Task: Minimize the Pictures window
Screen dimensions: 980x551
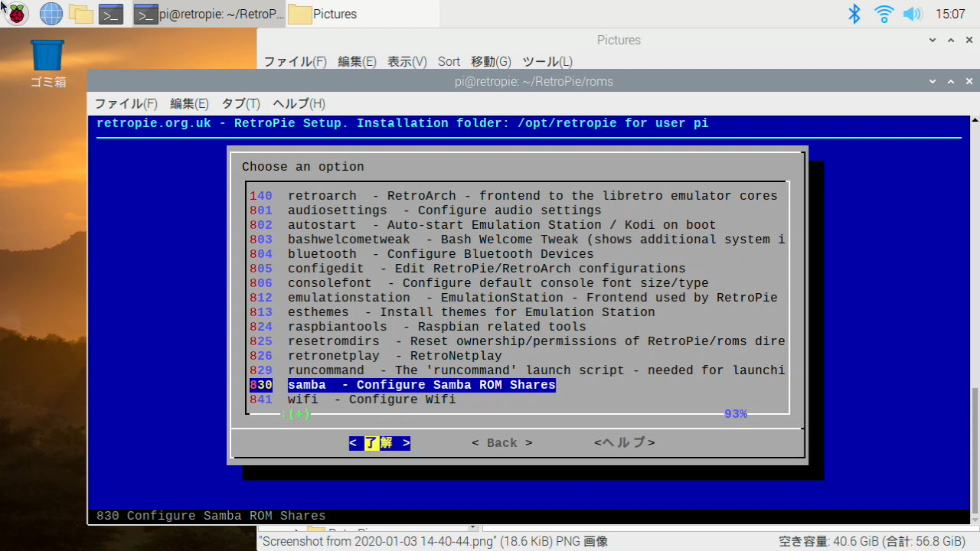Action: (x=933, y=40)
